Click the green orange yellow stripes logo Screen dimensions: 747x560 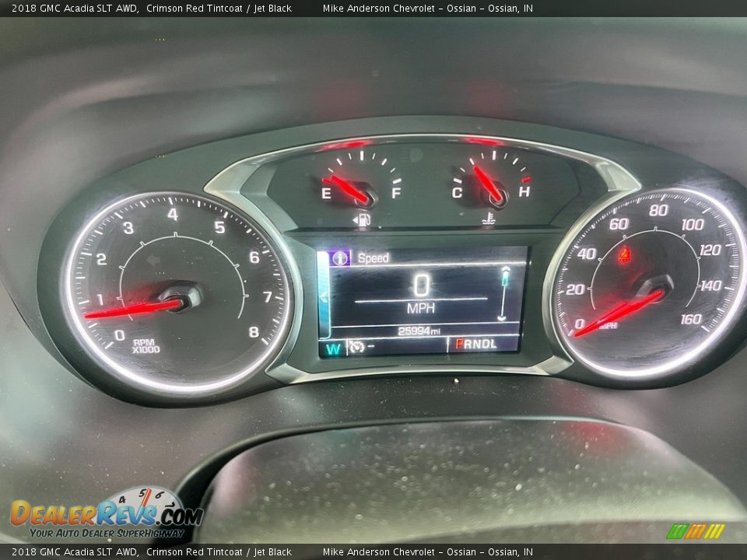click(696, 531)
